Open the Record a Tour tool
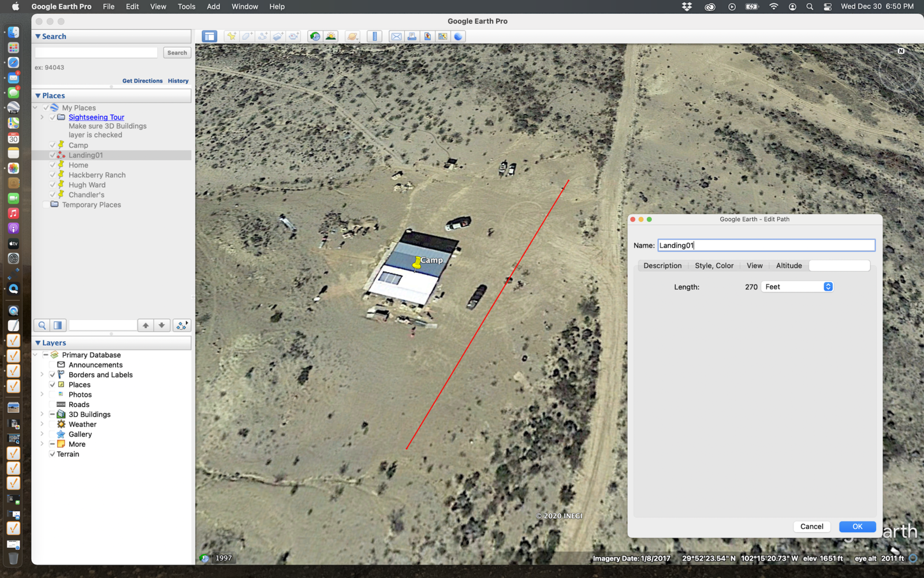The image size is (924, 578). (294, 36)
